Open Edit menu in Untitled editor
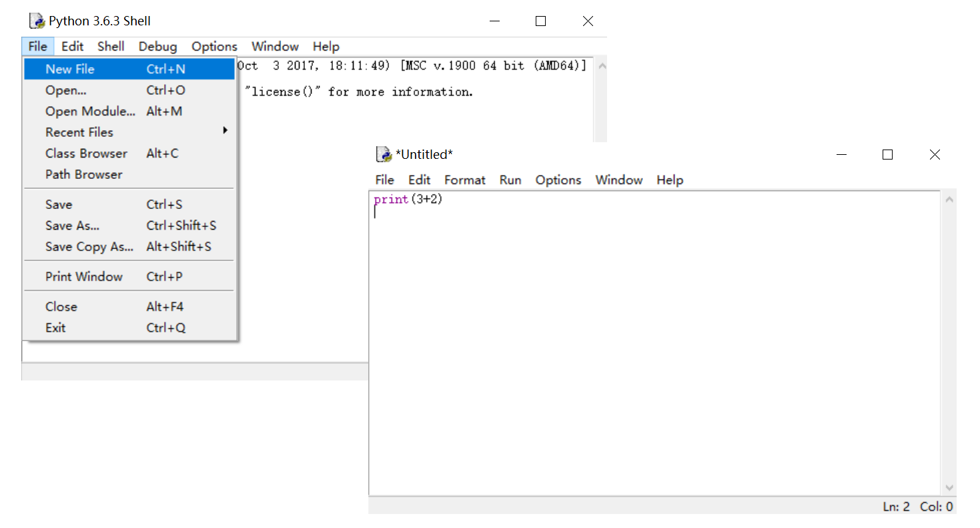980x528 pixels. tap(419, 180)
